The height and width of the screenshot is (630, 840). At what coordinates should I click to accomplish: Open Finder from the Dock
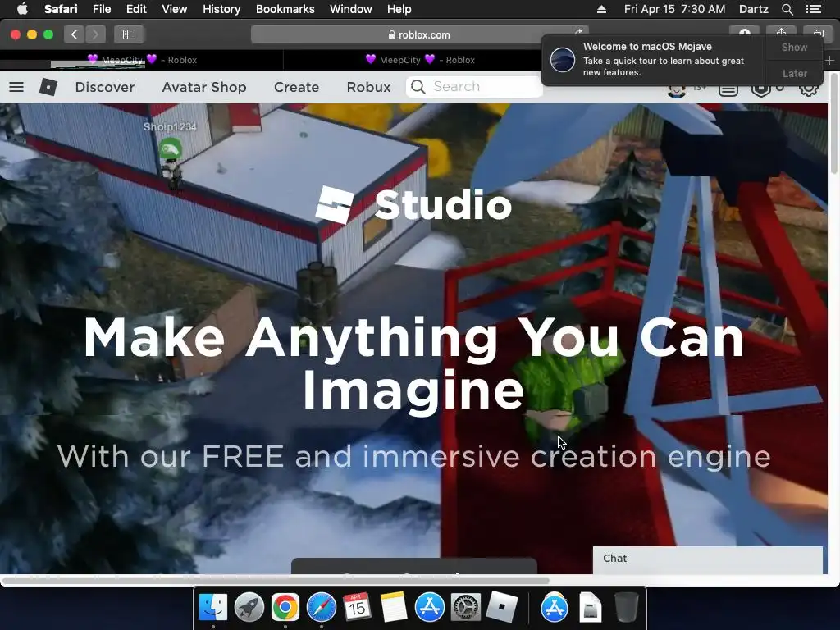213,608
